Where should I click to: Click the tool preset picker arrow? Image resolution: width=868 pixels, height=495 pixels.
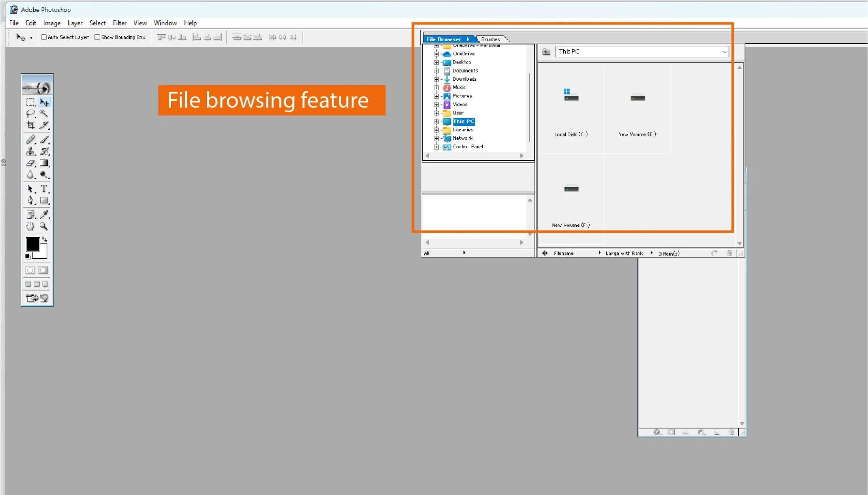pos(31,38)
